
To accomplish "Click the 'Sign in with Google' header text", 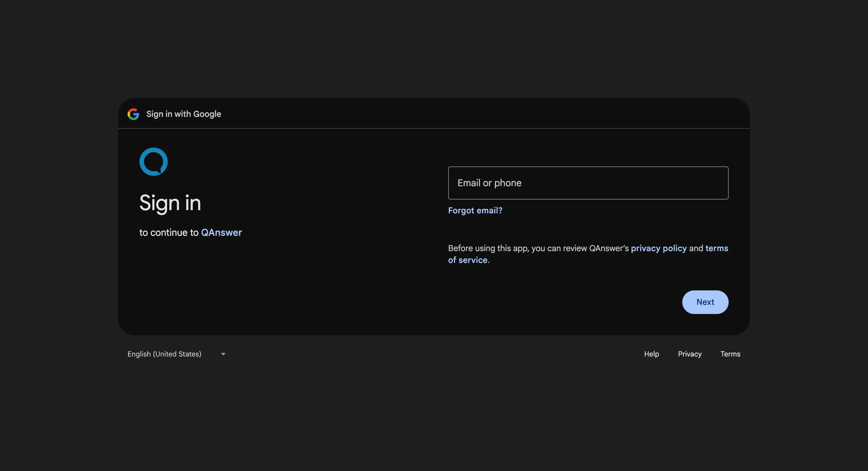I will (184, 114).
